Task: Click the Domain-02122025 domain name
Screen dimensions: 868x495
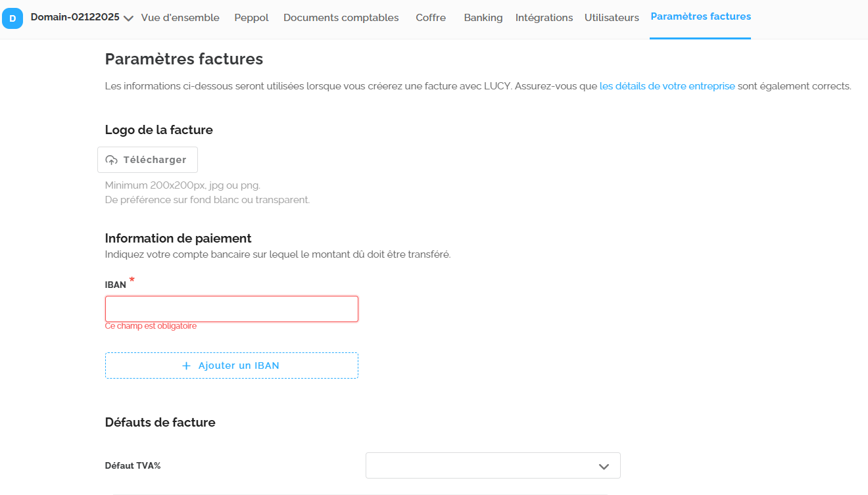Action: tap(75, 17)
